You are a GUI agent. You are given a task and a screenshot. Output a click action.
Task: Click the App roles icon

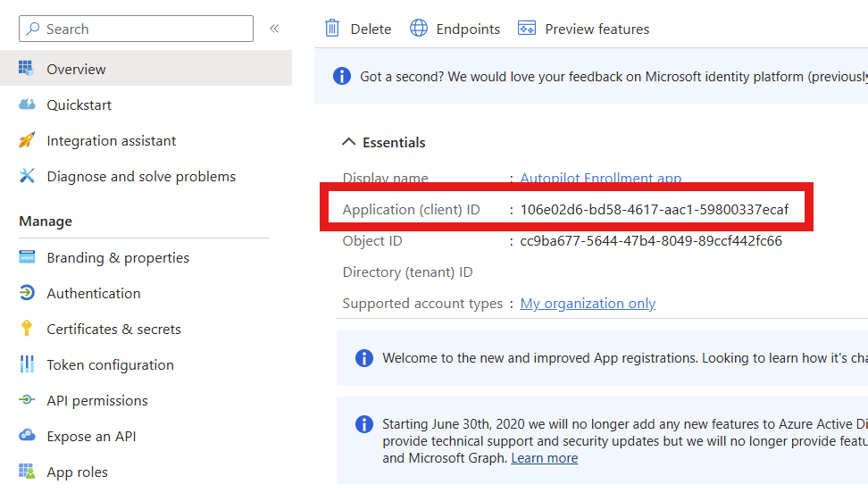coord(27,472)
